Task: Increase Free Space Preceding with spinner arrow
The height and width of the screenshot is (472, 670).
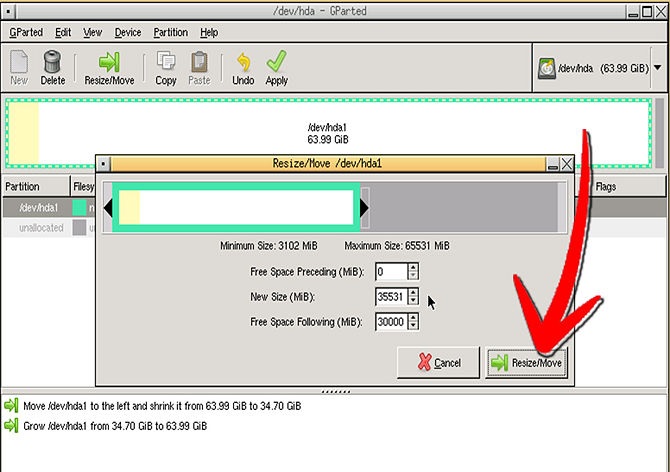Action: pos(413,267)
